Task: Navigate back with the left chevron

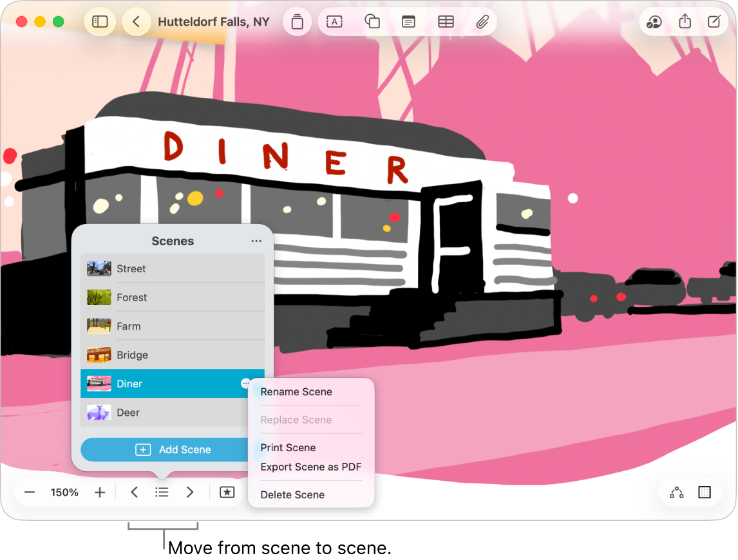Action: 137,21
